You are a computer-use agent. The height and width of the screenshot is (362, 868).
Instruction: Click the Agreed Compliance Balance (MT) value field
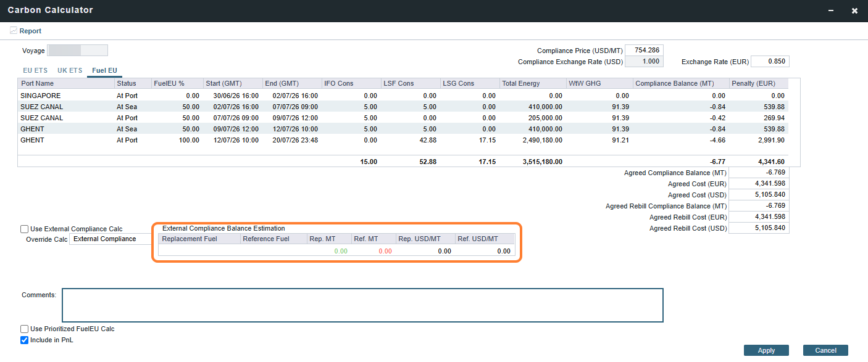pos(759,173)
